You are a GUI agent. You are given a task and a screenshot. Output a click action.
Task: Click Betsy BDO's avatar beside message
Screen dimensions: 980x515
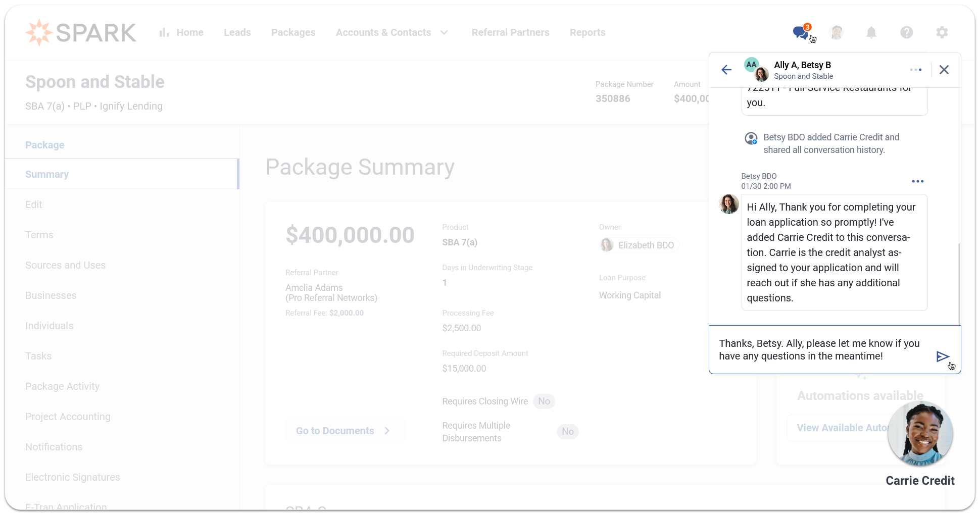729,204
